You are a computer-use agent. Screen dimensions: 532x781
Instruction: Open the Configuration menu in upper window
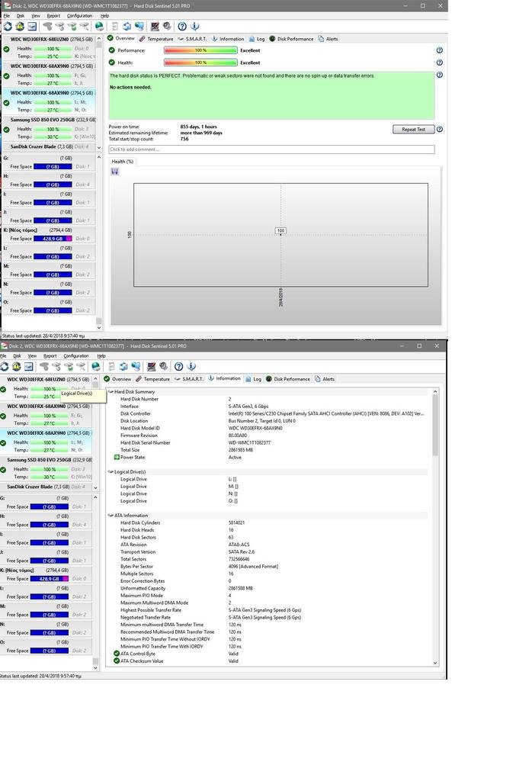tap(79, 15)
